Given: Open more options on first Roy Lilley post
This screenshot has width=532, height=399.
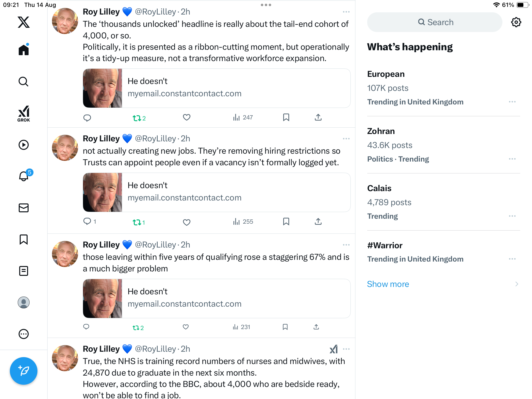Looking at the screenshot, I should 346,12.
